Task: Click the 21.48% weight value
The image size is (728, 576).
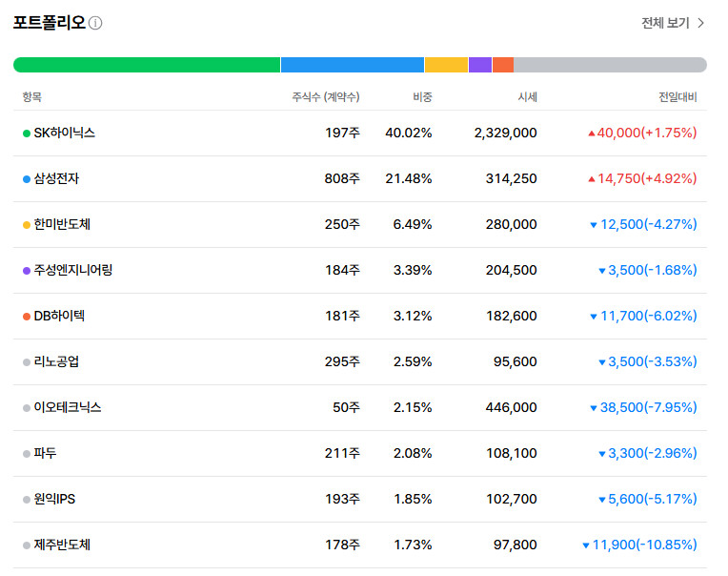Action: tap(409, 178)
